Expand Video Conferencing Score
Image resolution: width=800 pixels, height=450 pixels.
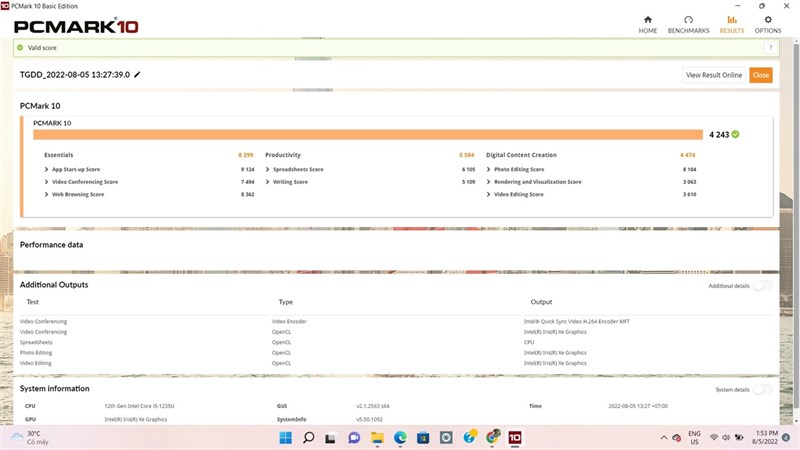46,182
